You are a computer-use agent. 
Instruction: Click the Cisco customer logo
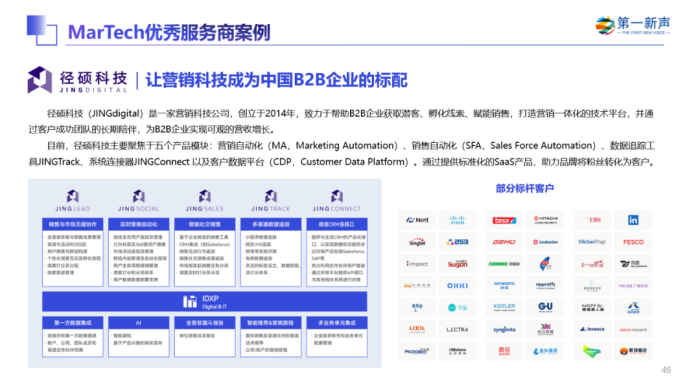coord(457,220)
